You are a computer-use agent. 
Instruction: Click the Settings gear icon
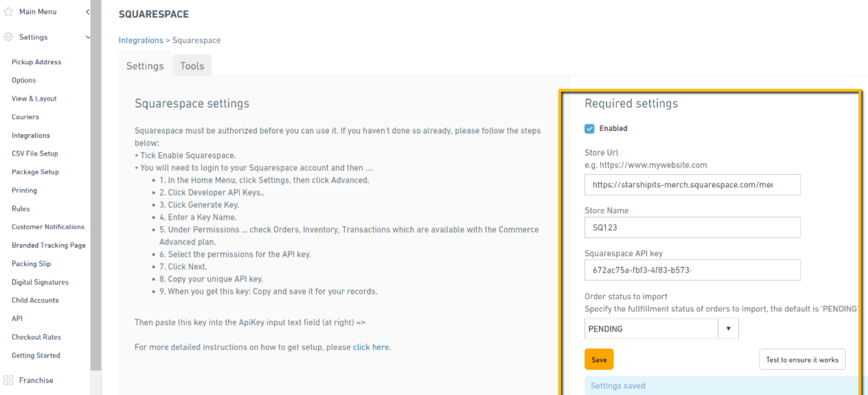click(x=8, y=37)
